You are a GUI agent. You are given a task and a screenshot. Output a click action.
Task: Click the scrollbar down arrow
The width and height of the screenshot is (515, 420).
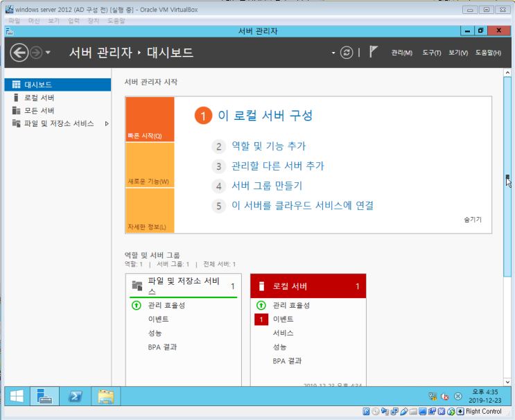pyautogui.click(x=507, y=382)
